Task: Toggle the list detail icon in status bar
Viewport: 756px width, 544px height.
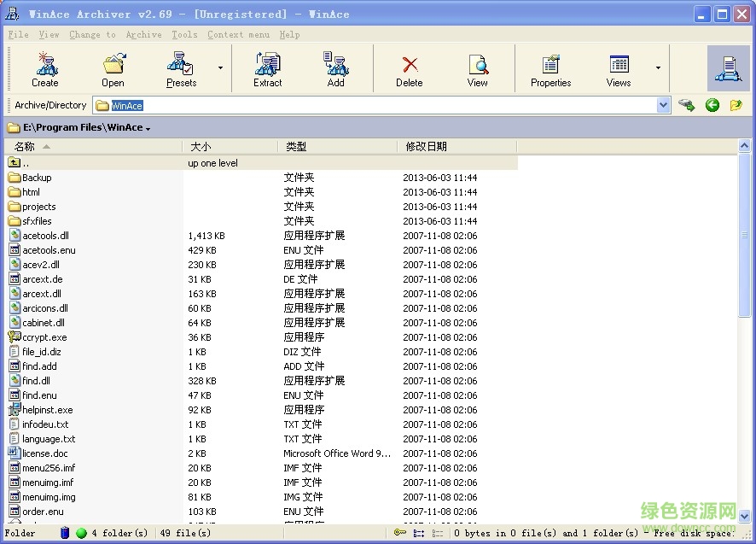Action: coord(418,531)
